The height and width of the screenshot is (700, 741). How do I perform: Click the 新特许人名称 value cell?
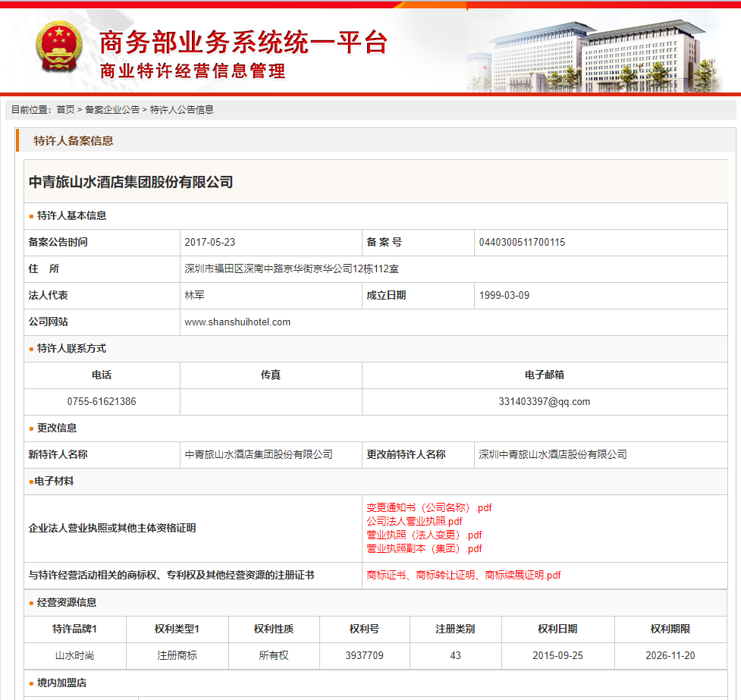tap(272, 455)
